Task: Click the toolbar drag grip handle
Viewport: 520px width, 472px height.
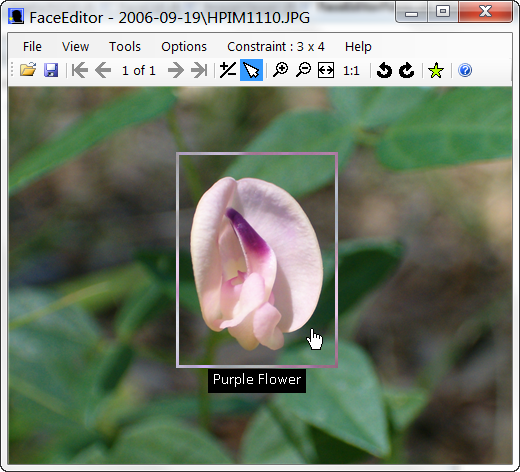Action: (x=12, y=70)
